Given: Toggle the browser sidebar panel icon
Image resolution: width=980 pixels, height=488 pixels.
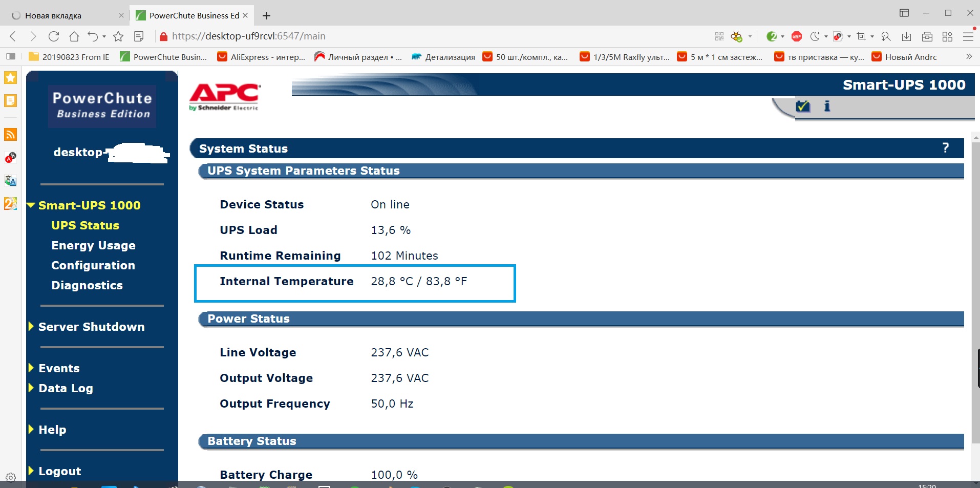Looking at the screenshot, I should click(x=11, y=56).
